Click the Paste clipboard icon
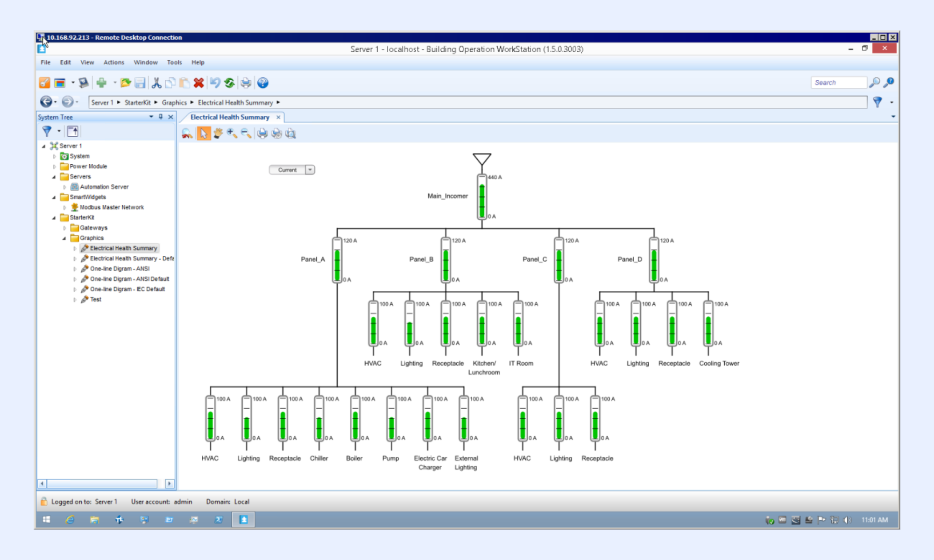 pos(184,83)
